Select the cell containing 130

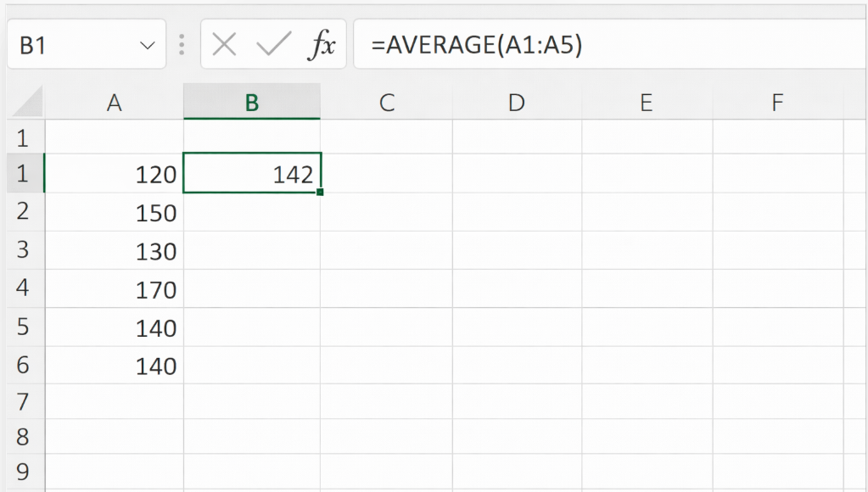tap(115, 252)
